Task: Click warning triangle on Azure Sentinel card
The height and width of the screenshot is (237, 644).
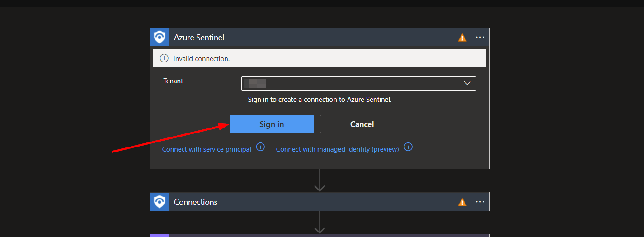Action: click(462, 38)
